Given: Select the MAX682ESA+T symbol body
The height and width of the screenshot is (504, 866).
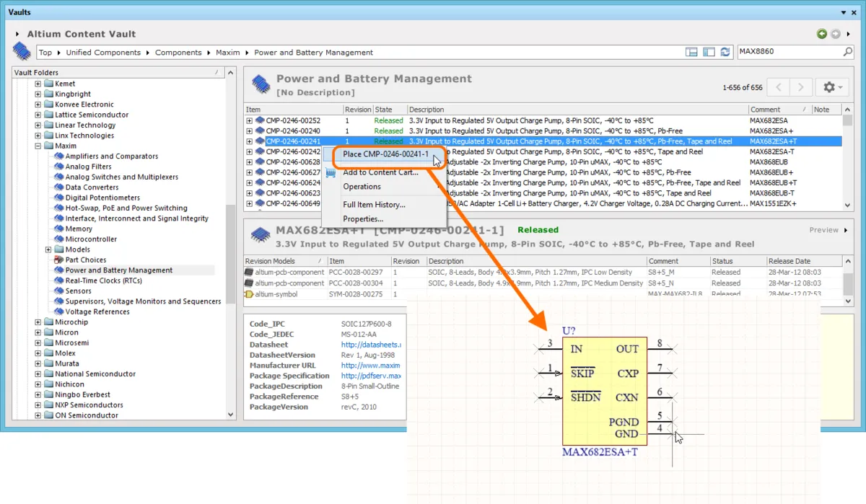Looking at the screenshot, I should click(x=604, y=392).
